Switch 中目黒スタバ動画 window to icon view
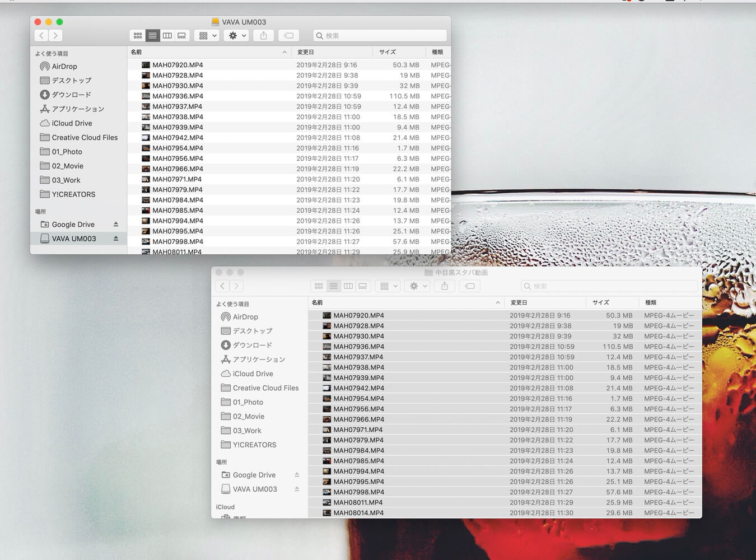Viewport: 756px width, 560px height. [x=319, y=286]
